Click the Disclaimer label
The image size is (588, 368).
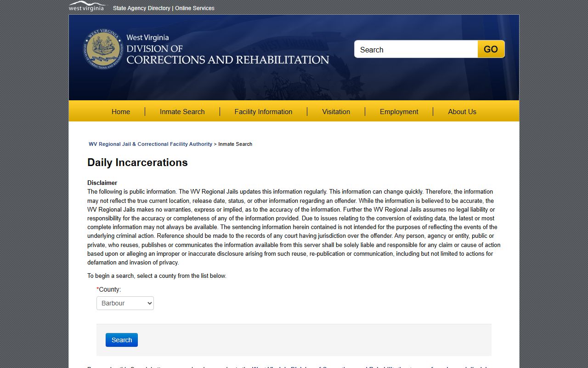point(102,183)
